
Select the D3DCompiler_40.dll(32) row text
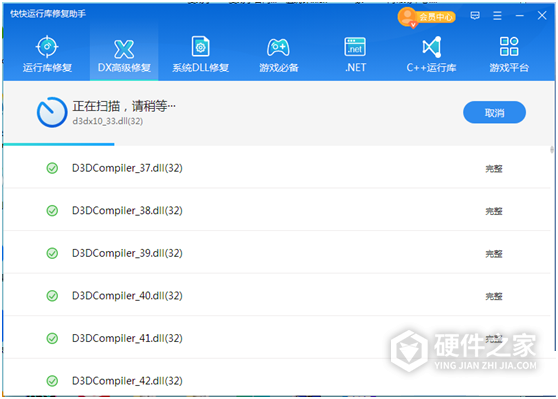127,296
